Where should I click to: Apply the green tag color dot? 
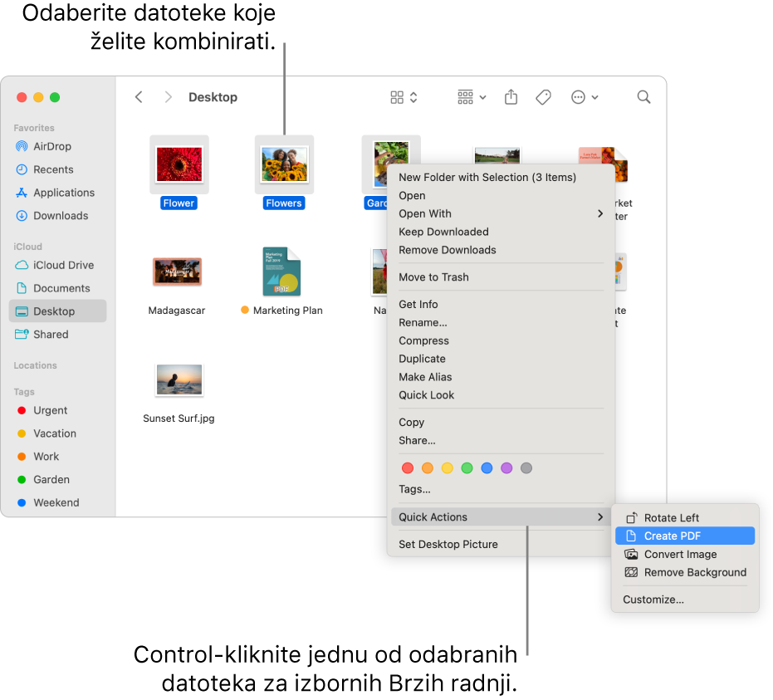pos(467,468)
